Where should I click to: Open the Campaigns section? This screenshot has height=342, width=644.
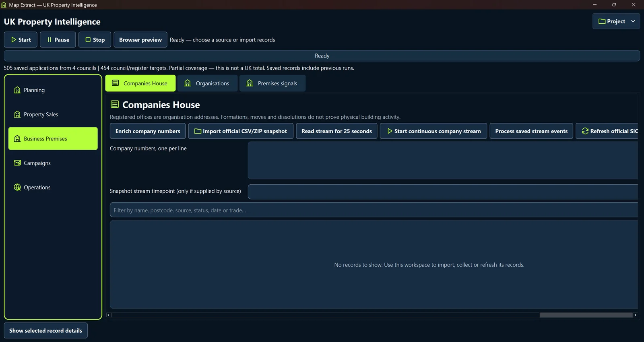coord(53,163)
